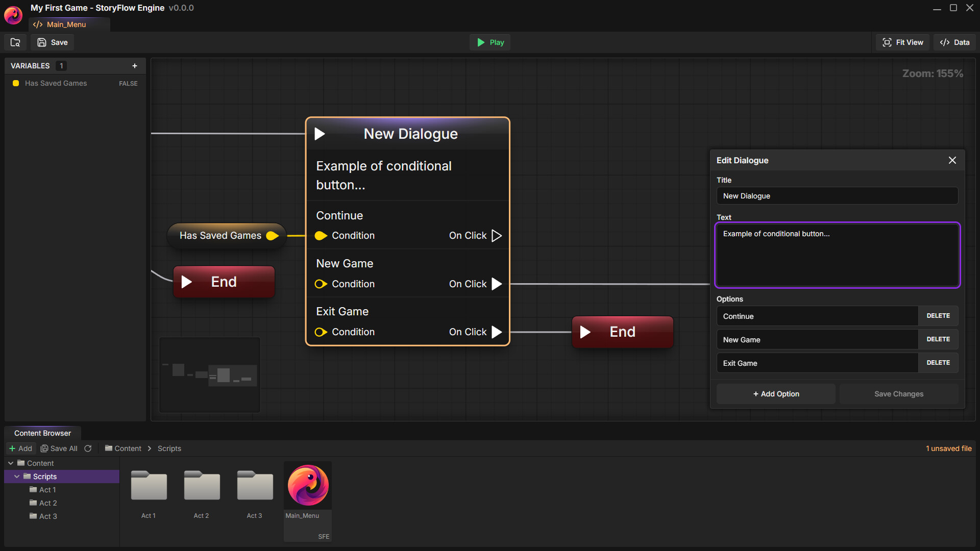Screen dimensions: 980x551
Task: Collapse the Scripts folder tree
Action: click(17, 476)
